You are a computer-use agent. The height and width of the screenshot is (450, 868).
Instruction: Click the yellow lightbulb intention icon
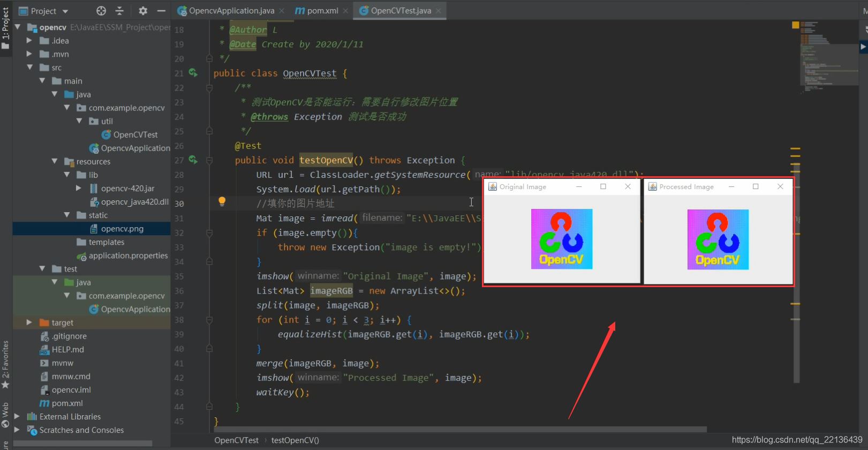(x=222, y=201)
